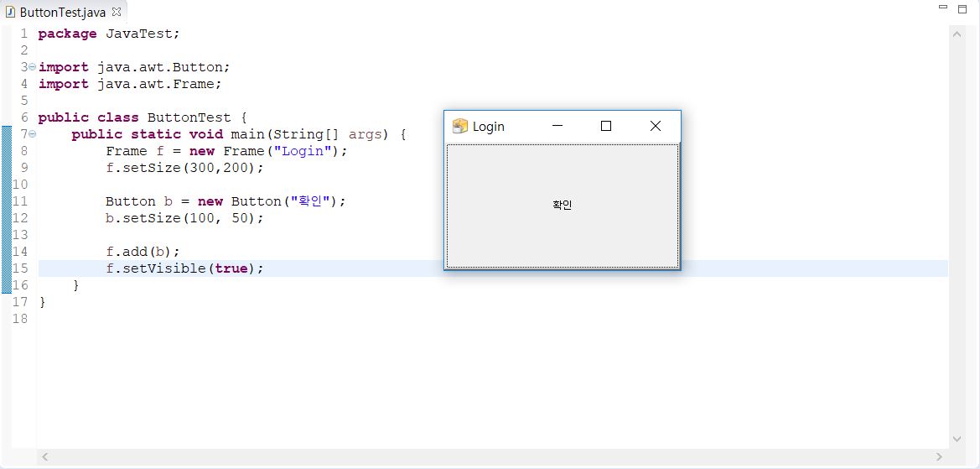Click the horizontal scrollbar left arrow
The image size is (980, 469).
[x=45, y=457]
